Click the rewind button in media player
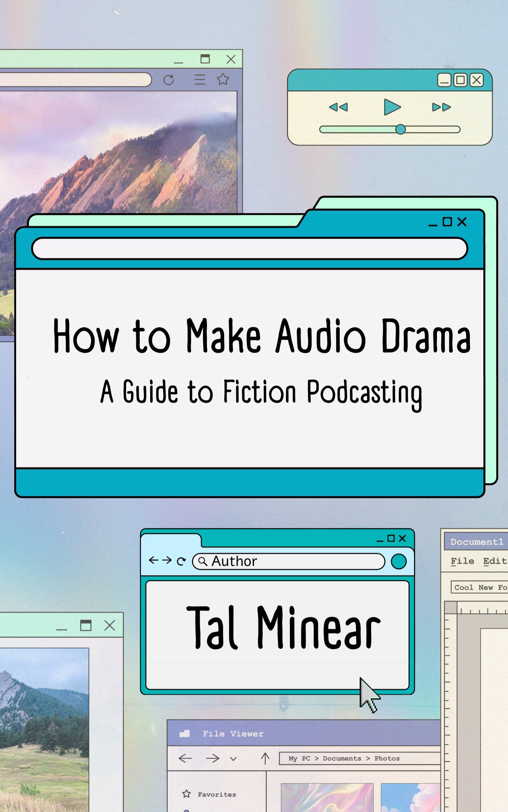Screen dimensions: 508x812 point(338,107)
